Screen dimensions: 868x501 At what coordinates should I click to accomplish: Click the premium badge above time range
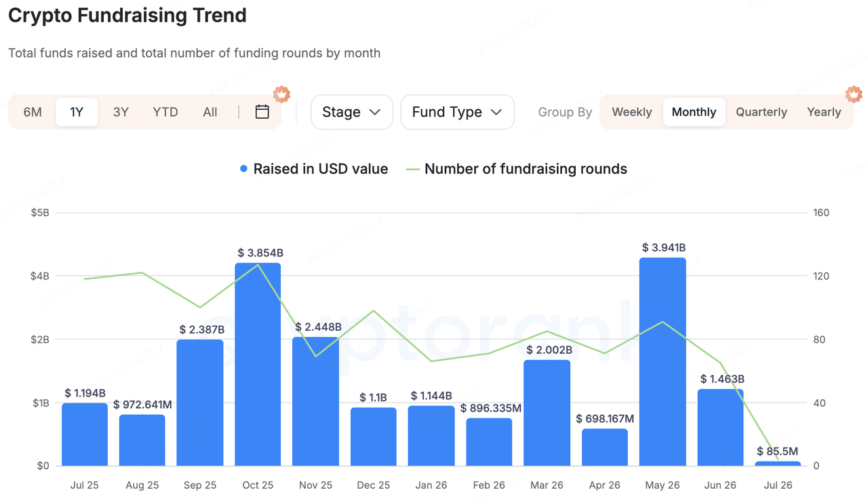tap(281, 95)
